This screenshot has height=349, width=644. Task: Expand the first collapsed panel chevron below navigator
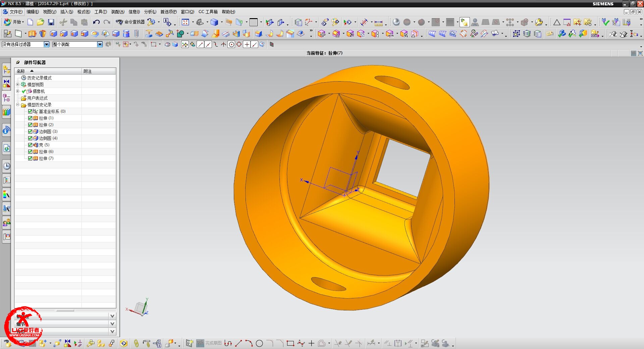pyautogui.click(x=112, y=316)
